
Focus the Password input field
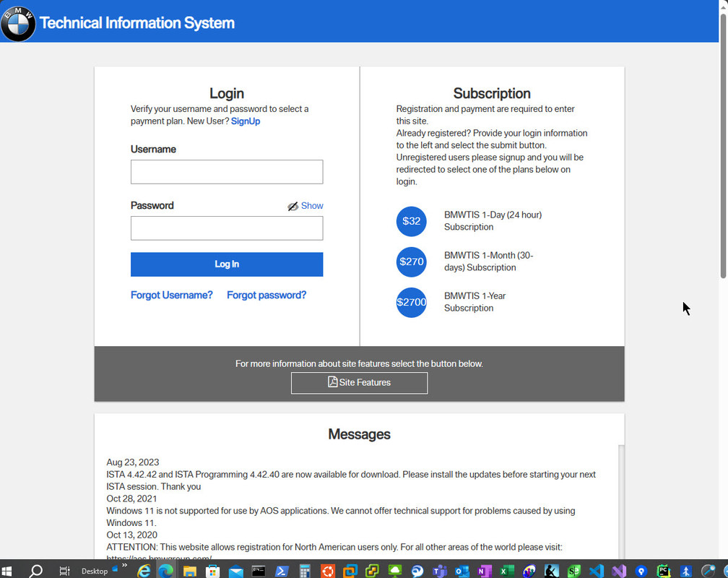[x=227, y=228]
